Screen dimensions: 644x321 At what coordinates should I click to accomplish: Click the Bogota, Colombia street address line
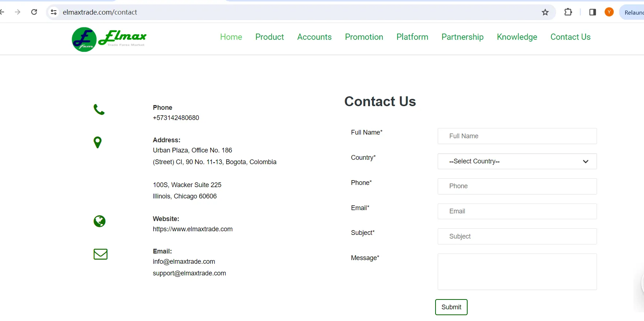pos(215,162)
